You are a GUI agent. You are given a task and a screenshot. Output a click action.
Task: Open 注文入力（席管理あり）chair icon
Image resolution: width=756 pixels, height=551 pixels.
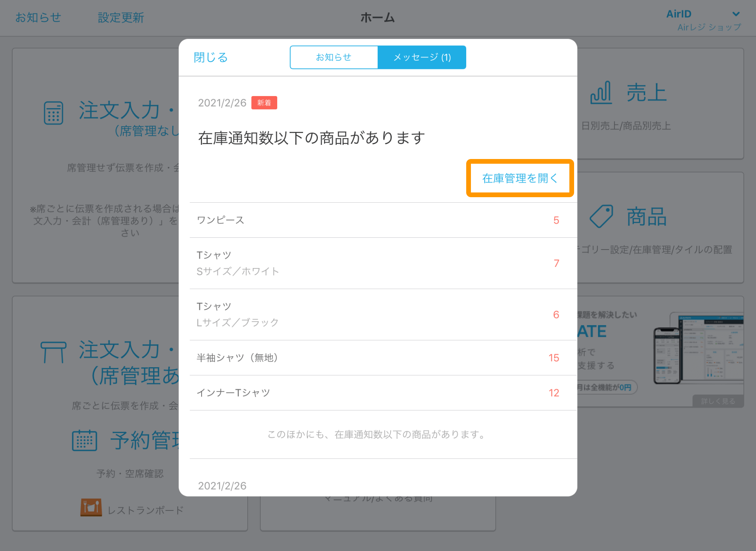tap(53, 351)
